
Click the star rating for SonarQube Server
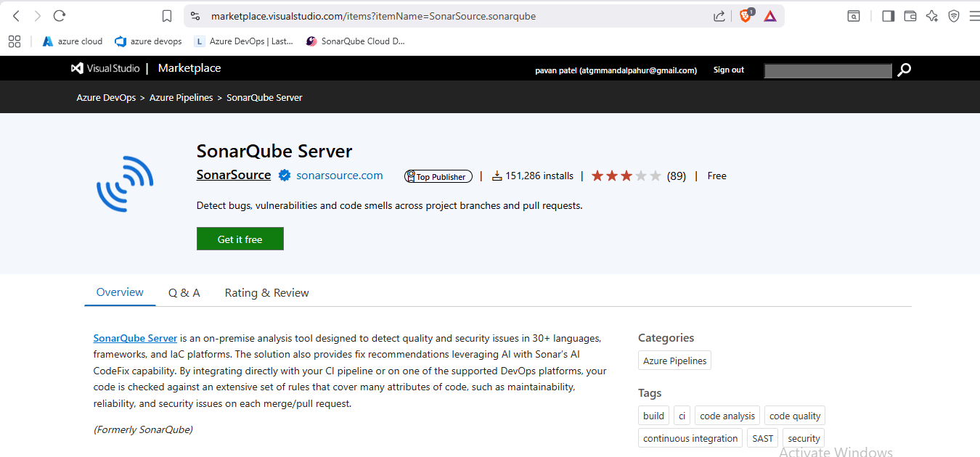point(626,176)
